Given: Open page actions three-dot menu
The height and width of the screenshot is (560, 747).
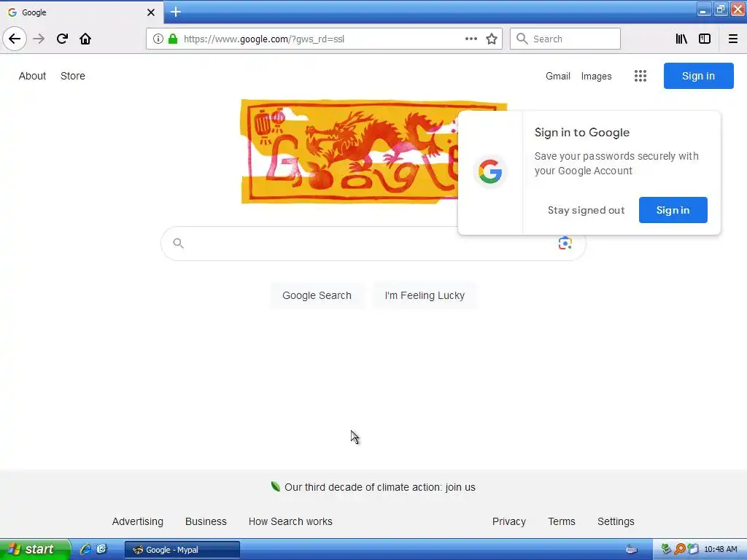Looking at the screenshot, I should click(471, 39).
